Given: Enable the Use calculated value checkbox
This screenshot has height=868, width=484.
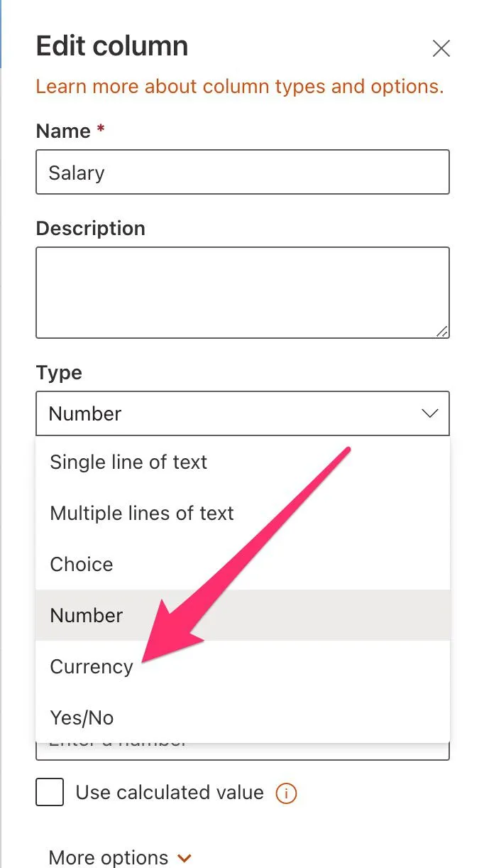Looking at the screenshot, I should (x=50, y=793).
